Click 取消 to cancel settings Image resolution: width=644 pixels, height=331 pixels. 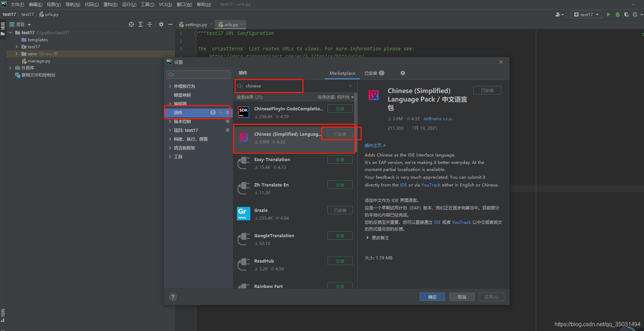462,297
